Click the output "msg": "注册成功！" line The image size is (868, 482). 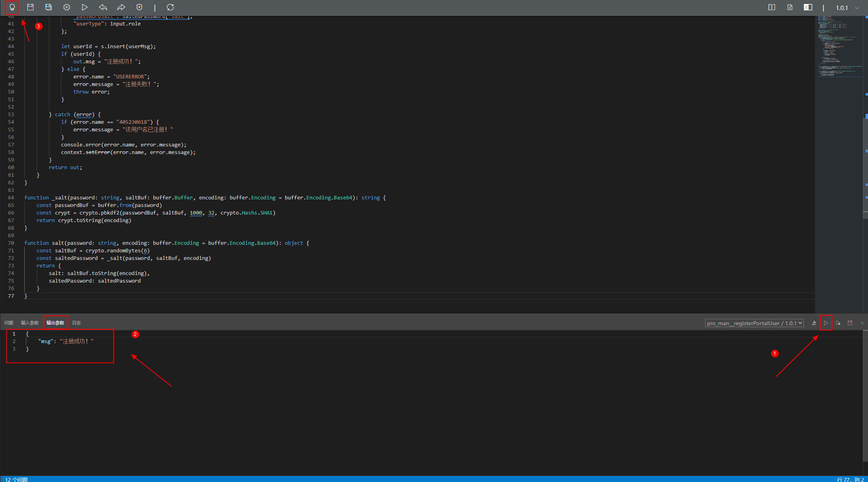coord(66,341)
